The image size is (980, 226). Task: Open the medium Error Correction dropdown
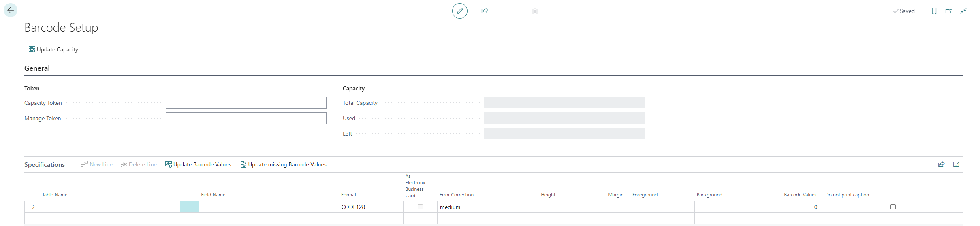[465, 207]
